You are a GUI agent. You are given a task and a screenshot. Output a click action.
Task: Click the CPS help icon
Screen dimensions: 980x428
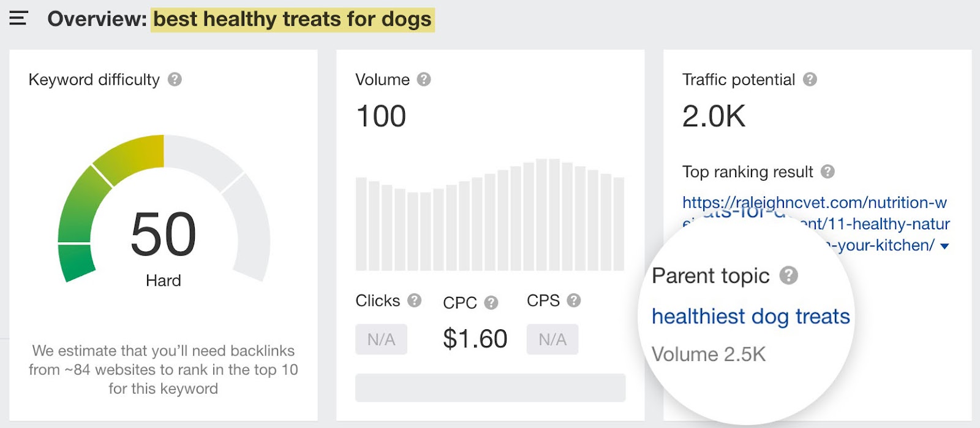click(x=574, y=300)
